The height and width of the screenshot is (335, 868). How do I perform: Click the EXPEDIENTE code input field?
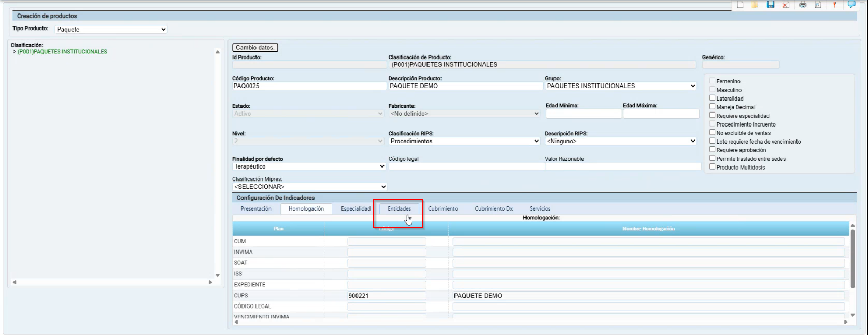coord(387,285)
